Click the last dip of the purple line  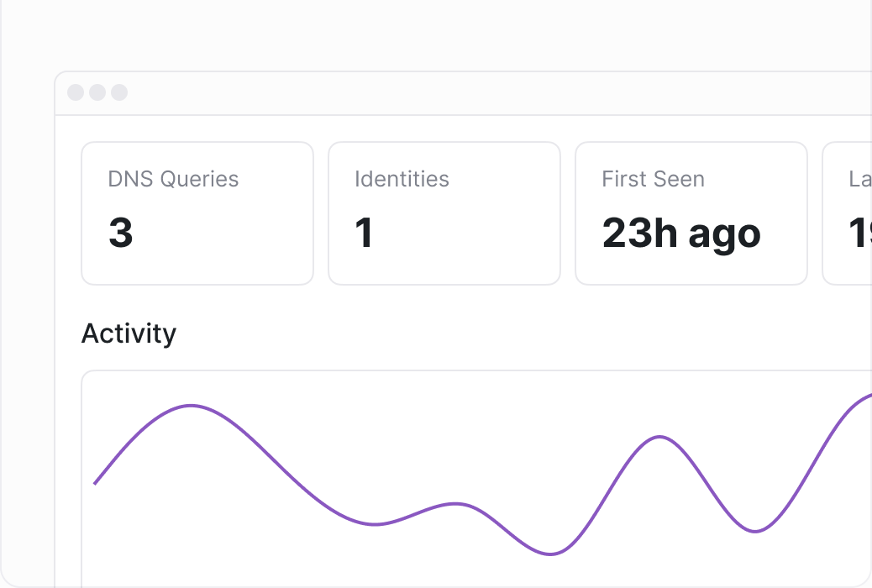754,532
